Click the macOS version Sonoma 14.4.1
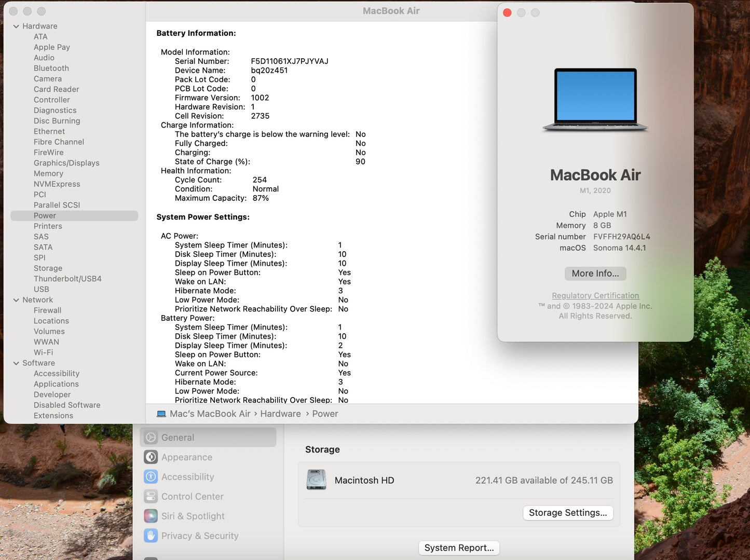Screen dimensions: 750x560 [620, 248]
